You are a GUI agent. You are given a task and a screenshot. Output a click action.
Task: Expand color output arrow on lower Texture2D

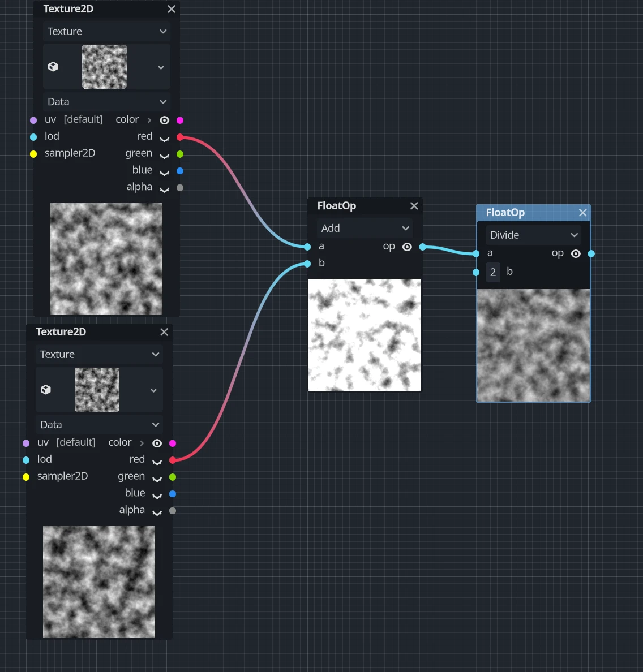[142, 443]
